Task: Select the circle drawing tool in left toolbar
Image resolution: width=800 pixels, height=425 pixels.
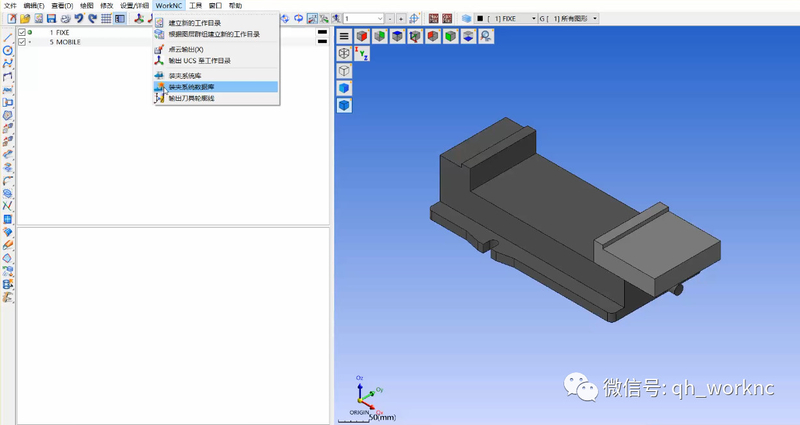Action: coord(8,50)
